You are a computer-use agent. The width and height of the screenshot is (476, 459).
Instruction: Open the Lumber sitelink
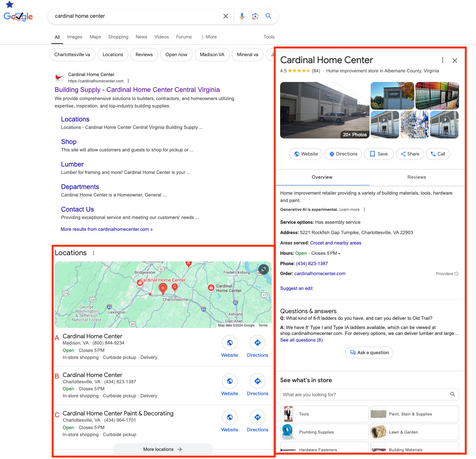point(72,164)
